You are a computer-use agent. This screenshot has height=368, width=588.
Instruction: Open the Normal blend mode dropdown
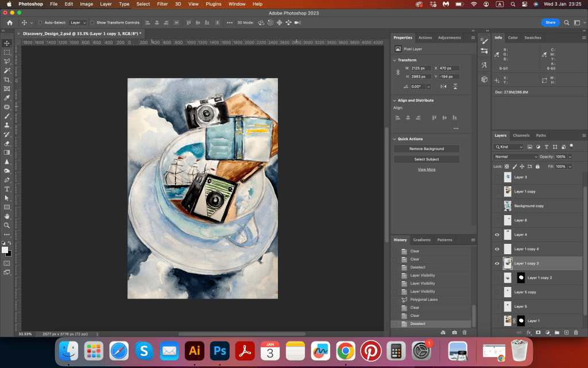click(x=516, y=156)
